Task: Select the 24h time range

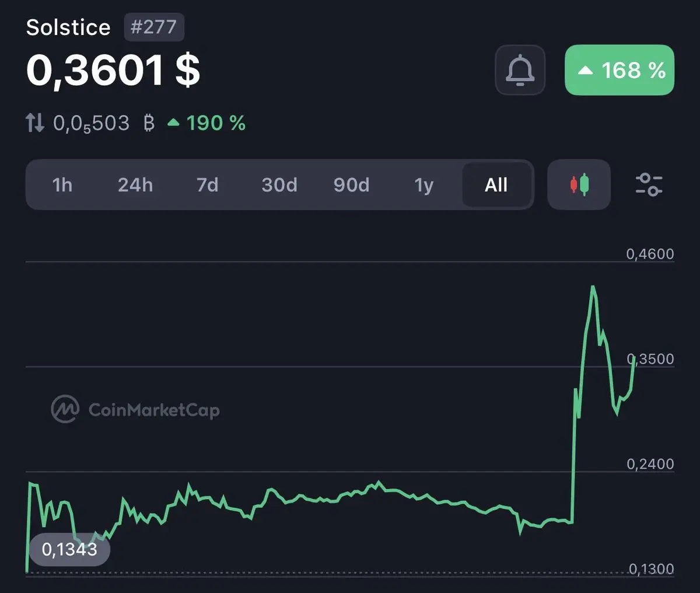Action: click(x=135, y=185)
